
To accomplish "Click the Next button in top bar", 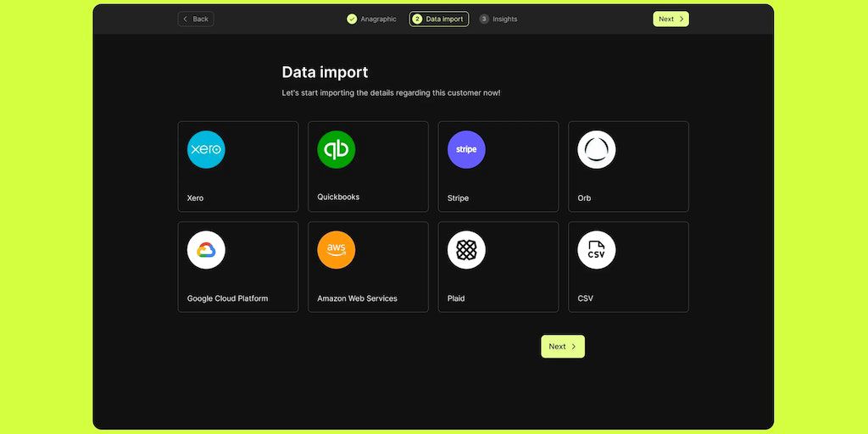I will tap(670, 19).
